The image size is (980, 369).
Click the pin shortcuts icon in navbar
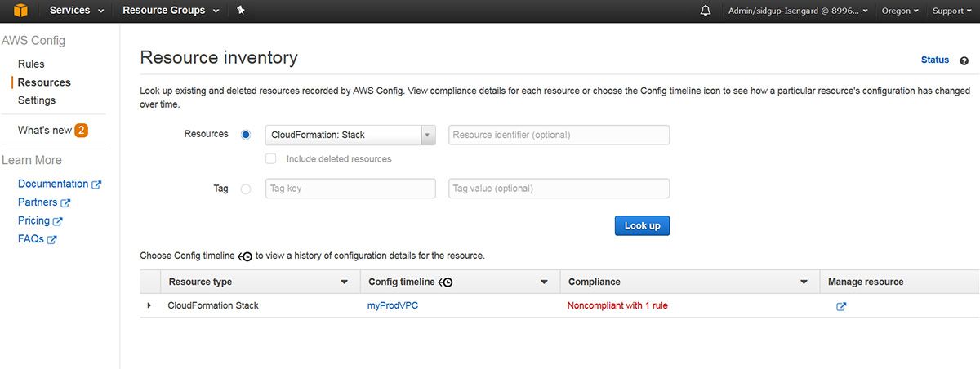(x=240, y=11)
